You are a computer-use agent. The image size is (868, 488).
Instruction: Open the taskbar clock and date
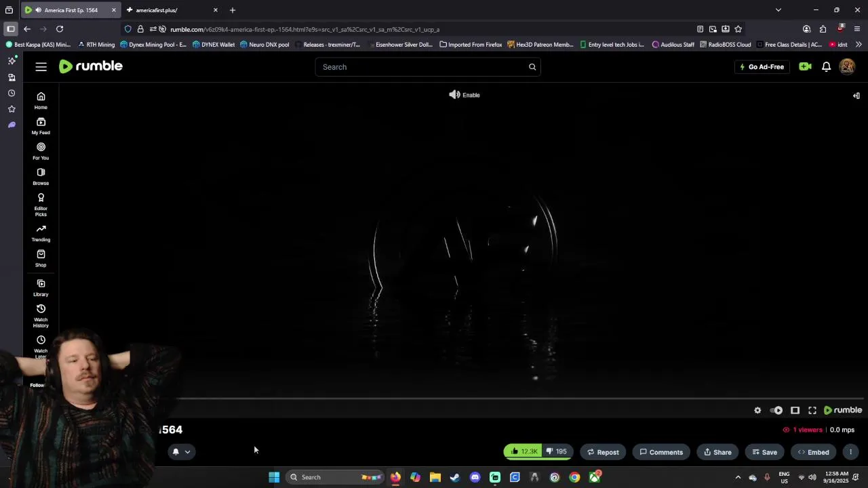tap(837, 477)
